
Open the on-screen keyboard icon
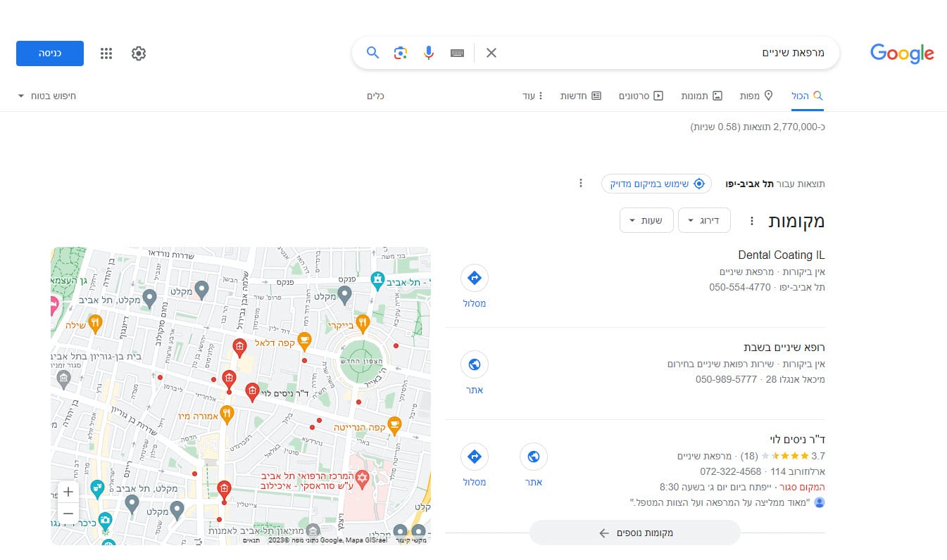[458, 53]
